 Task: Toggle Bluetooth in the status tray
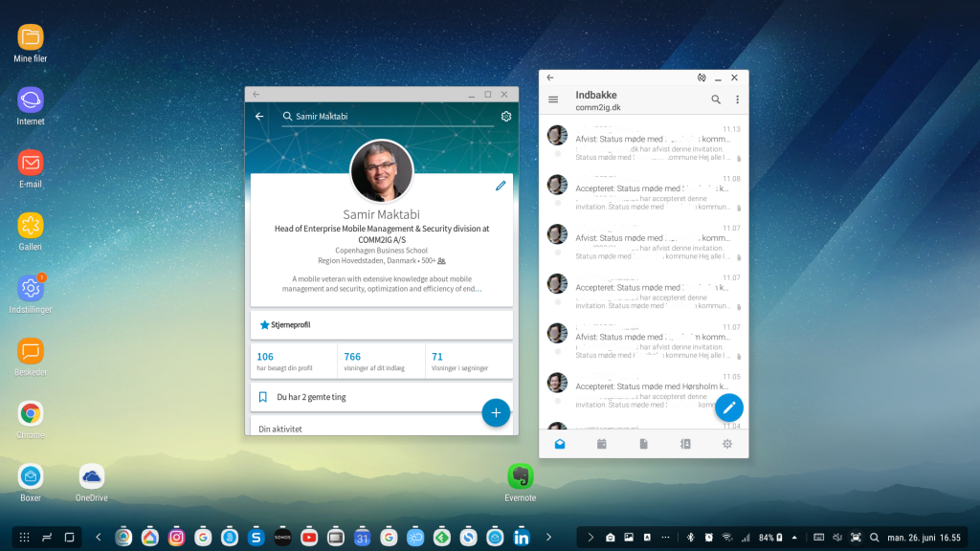tap(691, 538)
